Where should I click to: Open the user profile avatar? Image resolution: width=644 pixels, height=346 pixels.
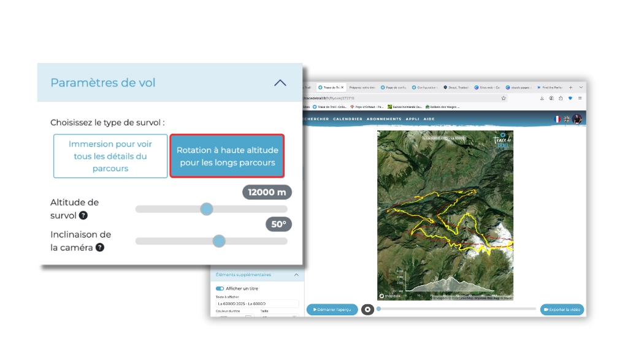(x=577, y=119)
